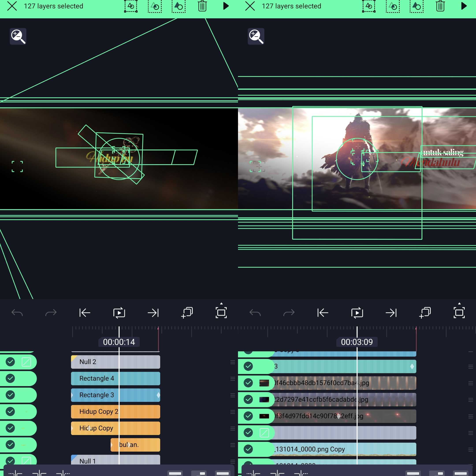476x476 pixels.
Task: Jump to end in the 00:03:09 timeline
Action: (x=391, y=313)
